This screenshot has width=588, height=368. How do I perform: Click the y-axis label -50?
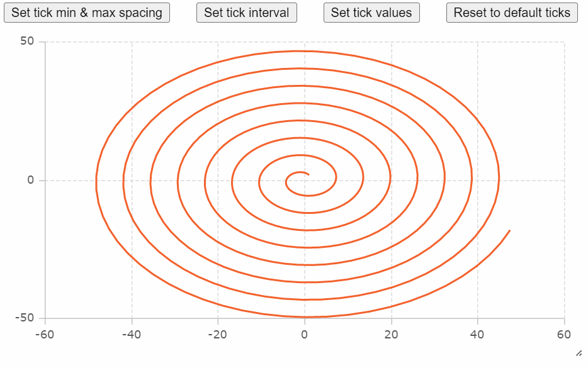[25, 318]
